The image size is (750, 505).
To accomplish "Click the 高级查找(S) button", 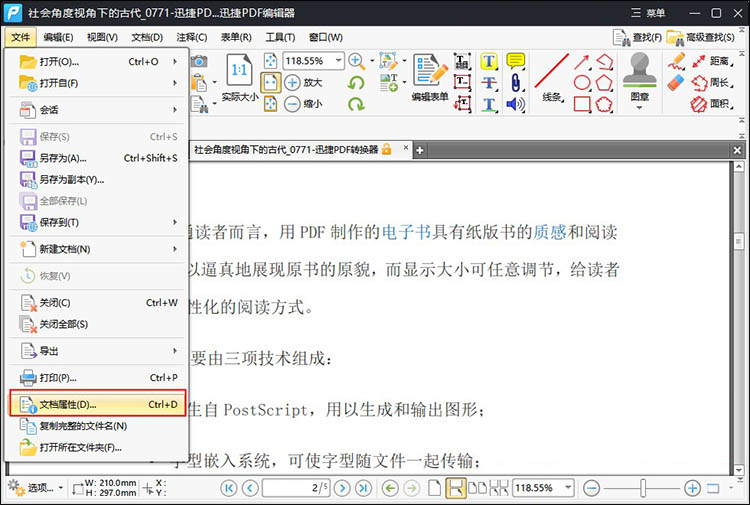I will [700, 37].
